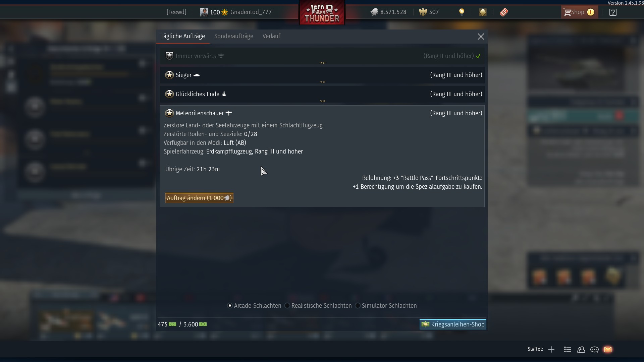Open the contacts people icon

[581, 349]
